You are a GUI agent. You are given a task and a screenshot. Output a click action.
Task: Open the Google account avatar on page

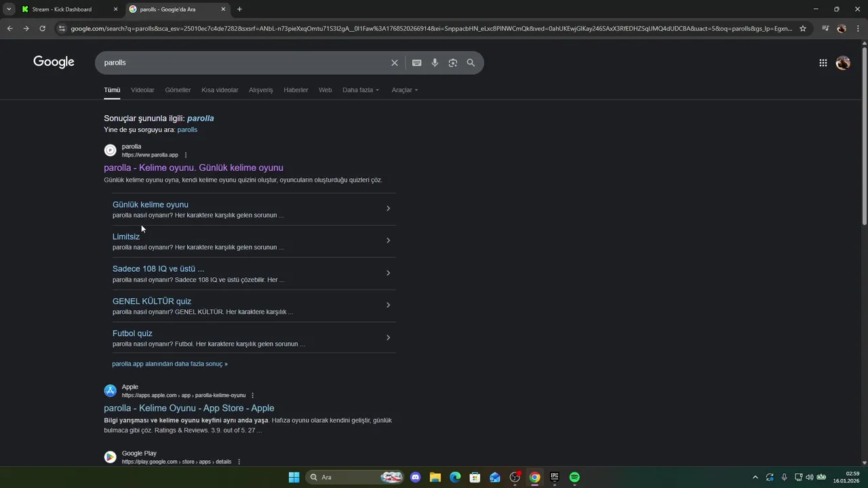click(843, 62)
